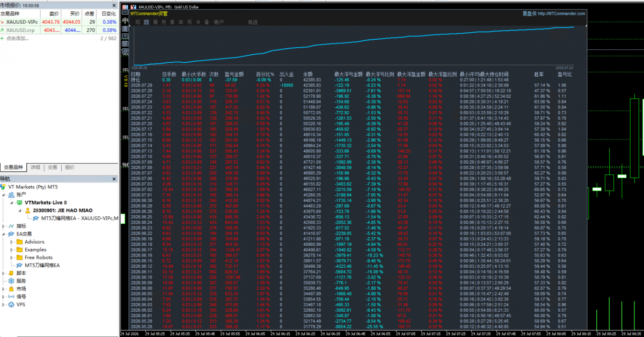
Task: Switch to the 交易品种 tab
Action: (13, 167)
